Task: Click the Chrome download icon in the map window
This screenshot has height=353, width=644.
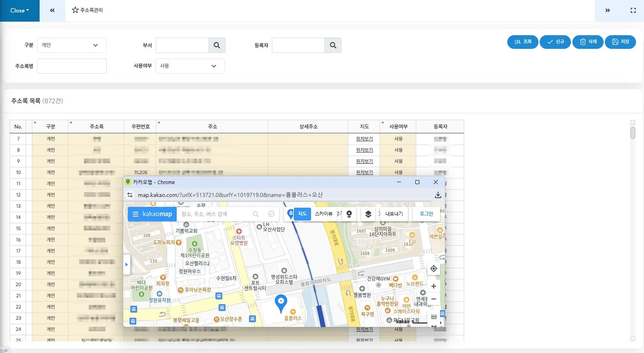Action: coord(437,195)
